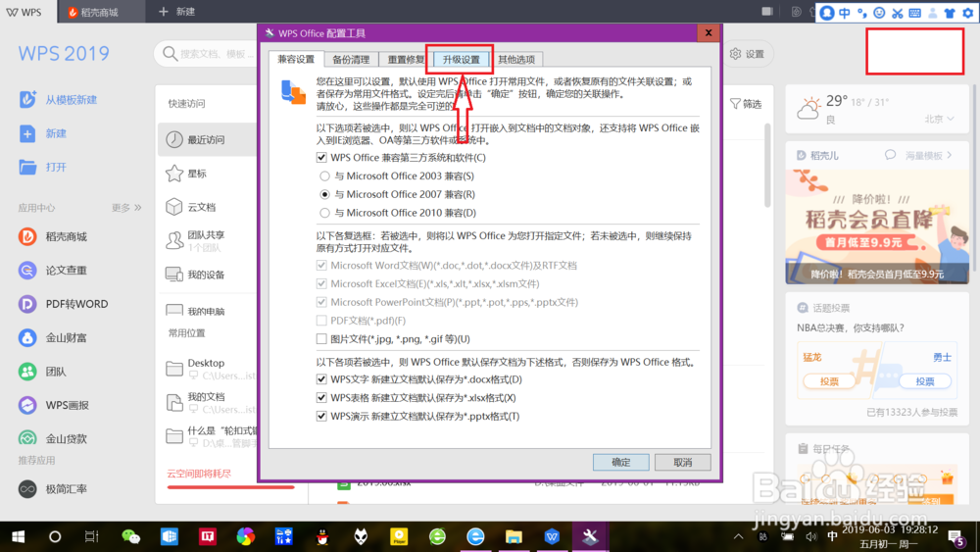
Task: Open 团队共享 people icon
Action: point(174,240)
